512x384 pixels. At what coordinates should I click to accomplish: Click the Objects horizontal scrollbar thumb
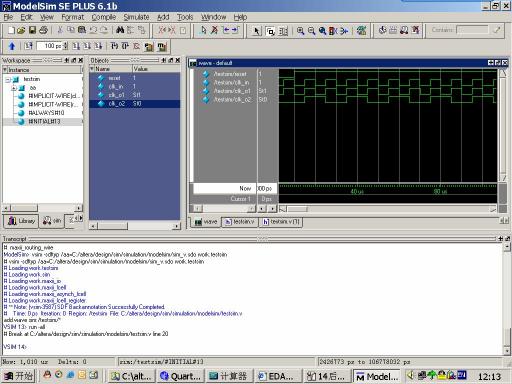[112, 226]
